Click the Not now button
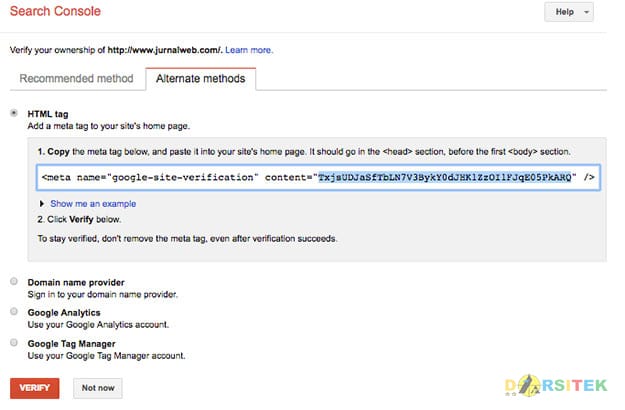625x410 pixels. pos(98,388)
